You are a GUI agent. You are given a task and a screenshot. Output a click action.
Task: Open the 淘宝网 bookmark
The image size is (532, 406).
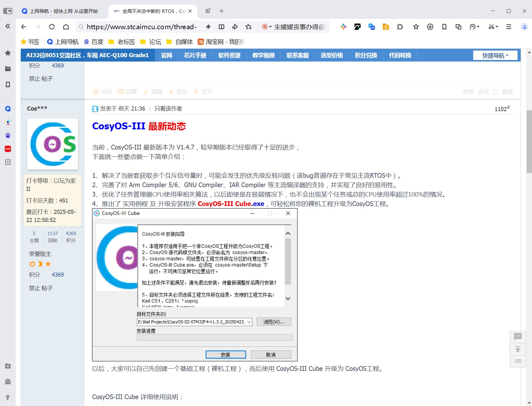pyautogui.click(x=221, y=42)
